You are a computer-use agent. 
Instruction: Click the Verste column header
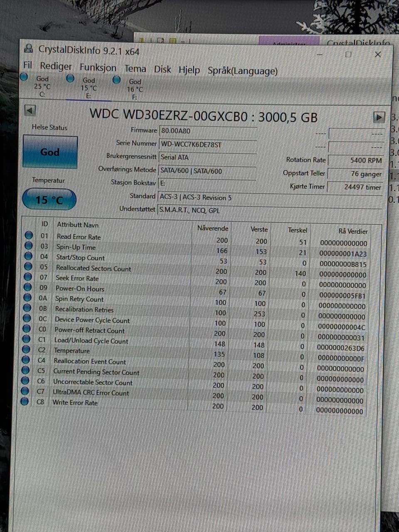point(259,229)
